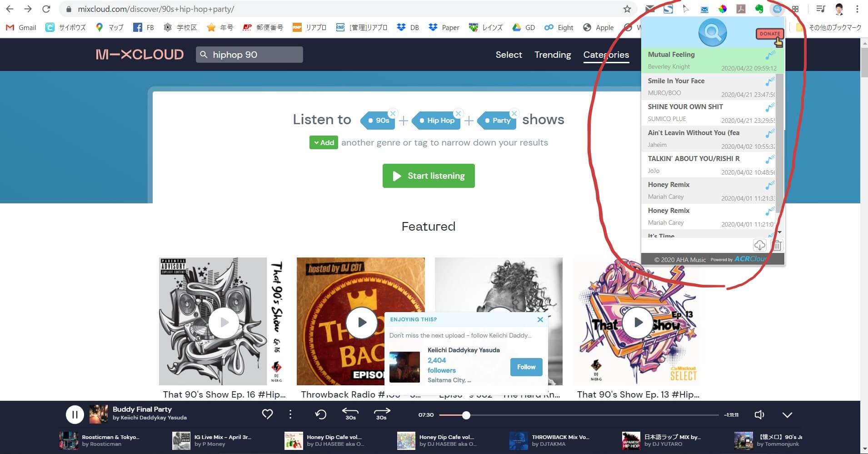Click the repost icon in player bar
Viewport: 868px width, 454px height.
pyautogui.click(x=320, y=414)
